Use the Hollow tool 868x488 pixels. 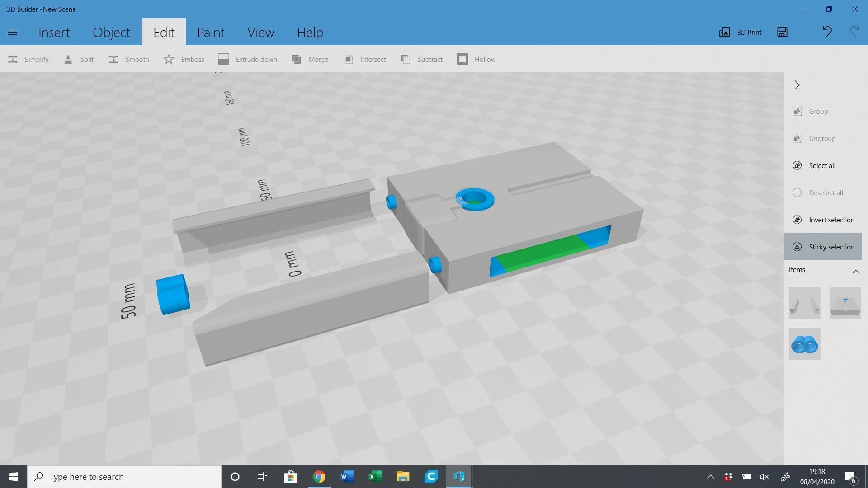[x=476, y=59]
